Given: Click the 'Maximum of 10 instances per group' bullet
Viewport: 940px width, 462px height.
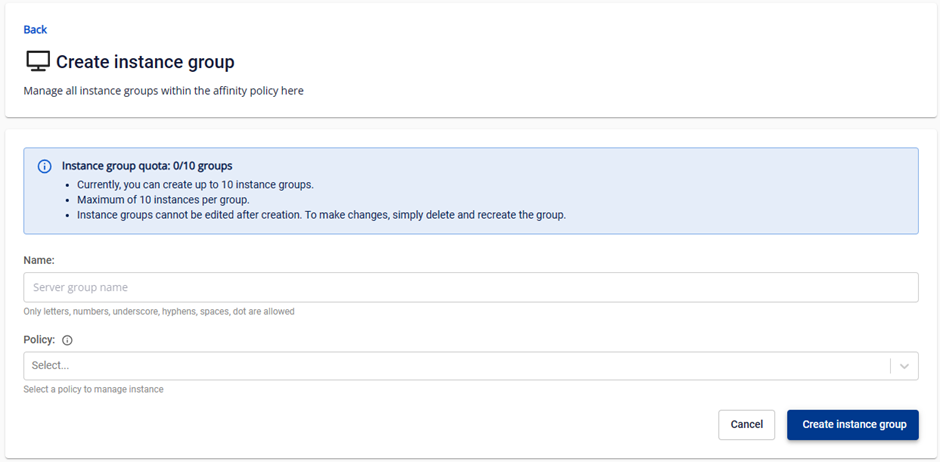Looking at the screenshot, I should (x=163, y=200).
